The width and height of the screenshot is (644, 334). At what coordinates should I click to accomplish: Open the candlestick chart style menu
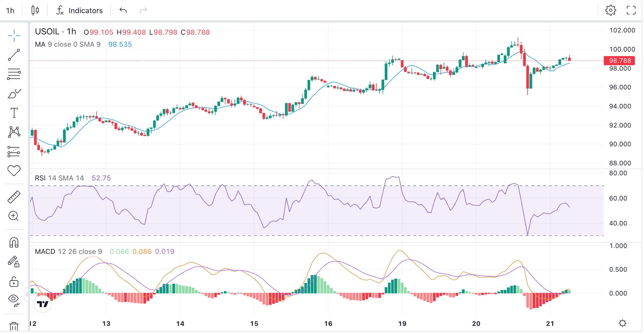35,10
